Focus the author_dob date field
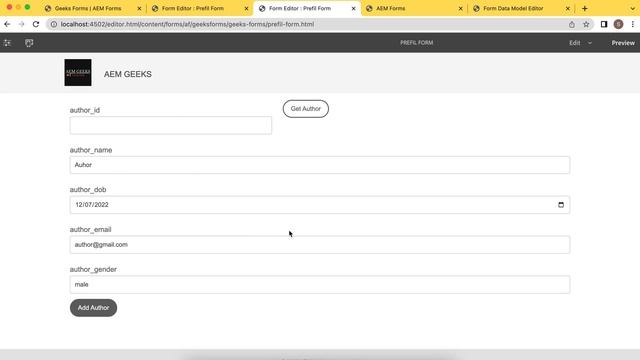 (320, 205)
